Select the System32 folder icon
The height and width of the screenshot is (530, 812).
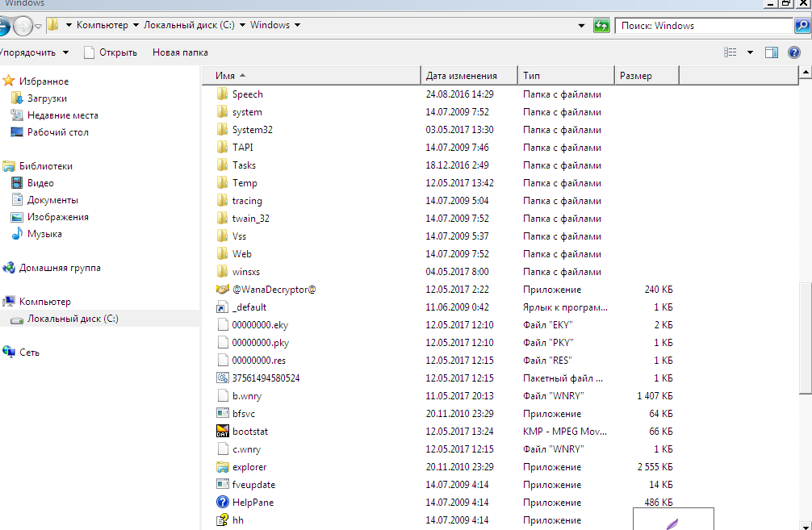tap(222, 129)
